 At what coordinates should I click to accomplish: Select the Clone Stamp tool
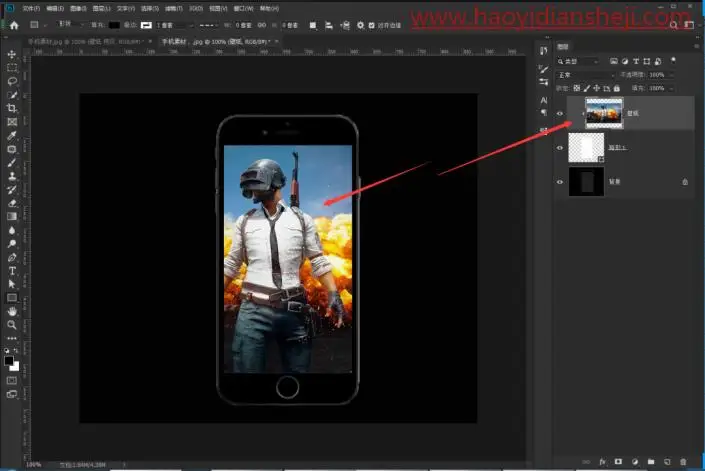(x=12, y=176)
